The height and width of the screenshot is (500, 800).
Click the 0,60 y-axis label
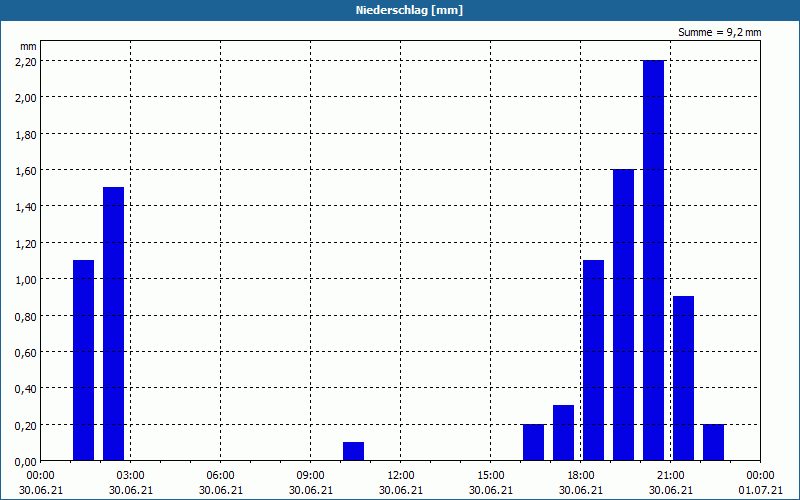(x=26, y=353)
